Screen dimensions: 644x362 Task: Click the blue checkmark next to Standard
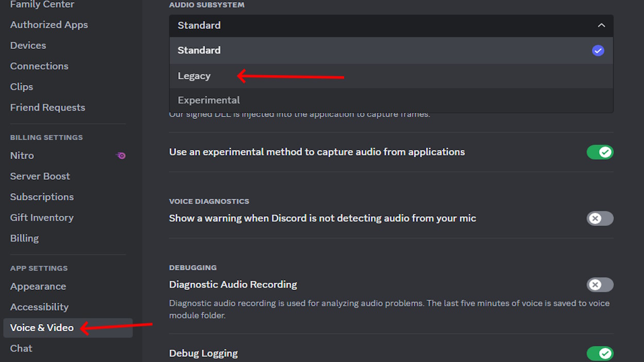[598, 50]
